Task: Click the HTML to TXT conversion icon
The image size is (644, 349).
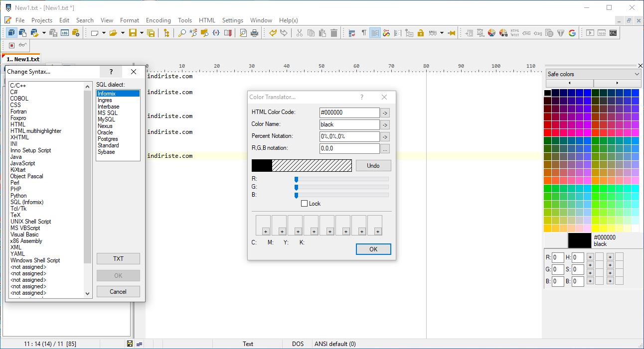Action: [514, 33]
